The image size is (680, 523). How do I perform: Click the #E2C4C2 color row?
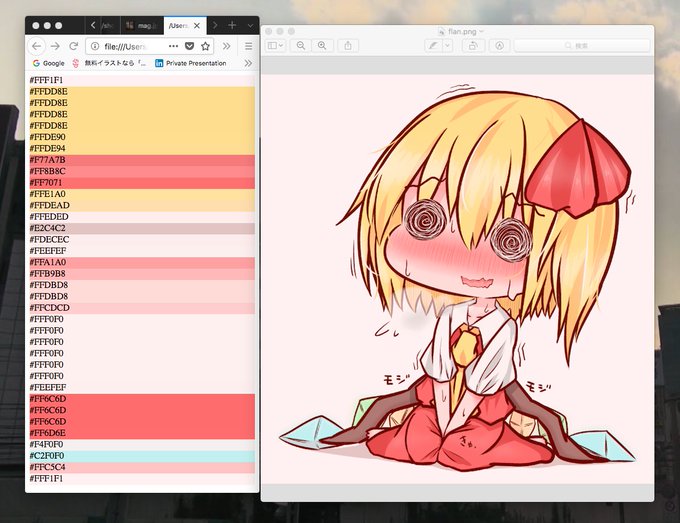point(142,228)
